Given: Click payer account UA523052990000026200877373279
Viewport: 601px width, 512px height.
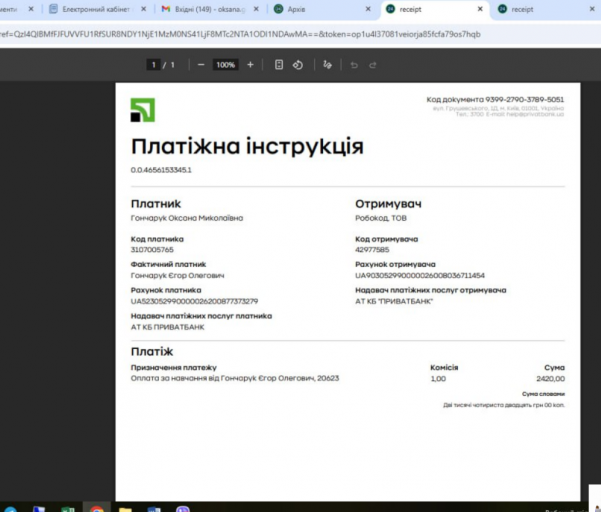Looking at the screenshot, I should 194,301.
